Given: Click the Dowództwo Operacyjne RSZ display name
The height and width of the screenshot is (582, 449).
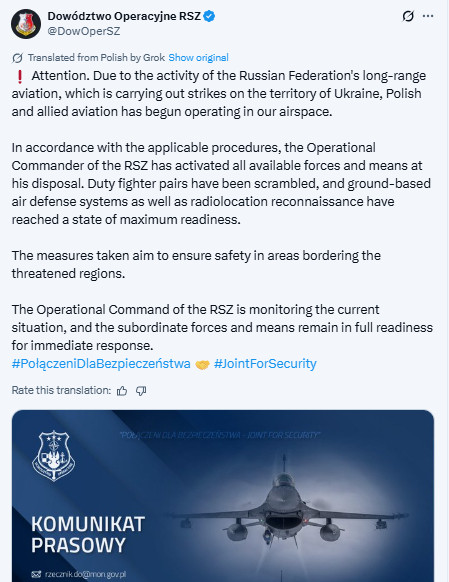Looking at the screenshot, I should tap(124, 16).
